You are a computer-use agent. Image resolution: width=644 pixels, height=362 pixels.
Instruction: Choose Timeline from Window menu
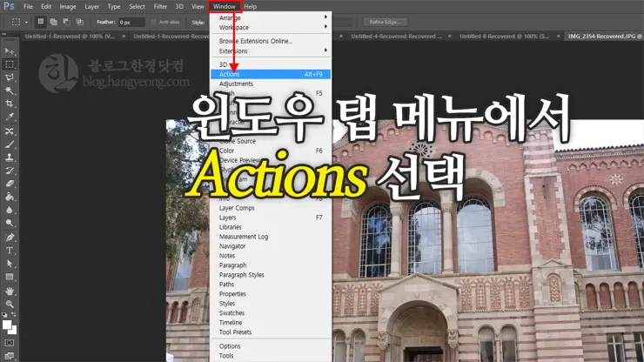pos(271,323)
